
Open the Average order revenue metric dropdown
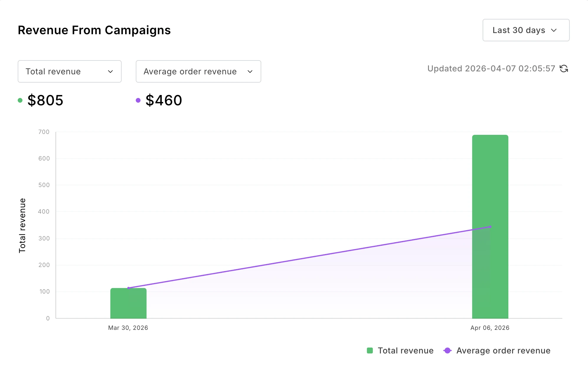point(198,71)
